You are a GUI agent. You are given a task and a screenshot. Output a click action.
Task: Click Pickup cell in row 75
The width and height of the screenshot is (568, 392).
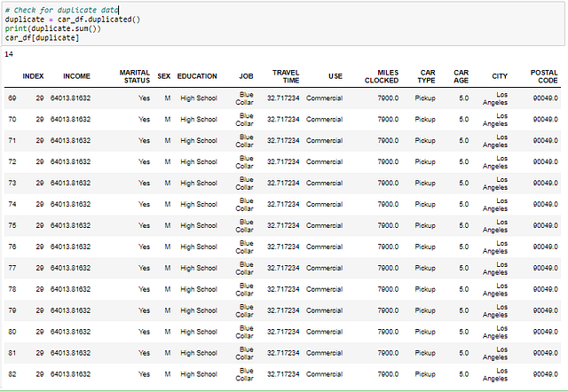point(425,225)
